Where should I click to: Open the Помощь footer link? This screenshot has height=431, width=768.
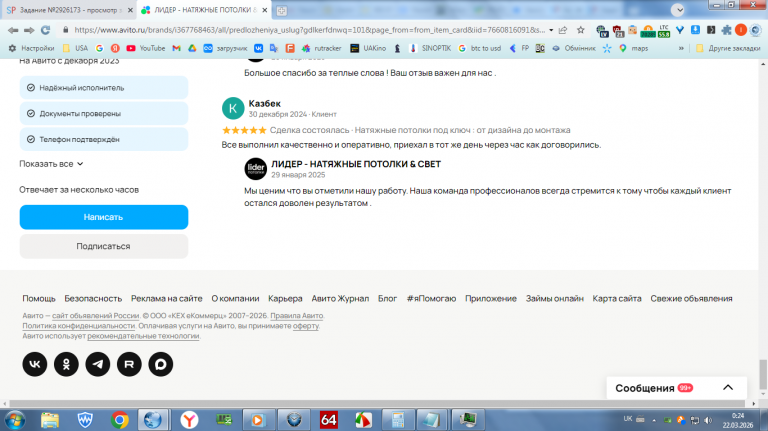pos(39,298)
